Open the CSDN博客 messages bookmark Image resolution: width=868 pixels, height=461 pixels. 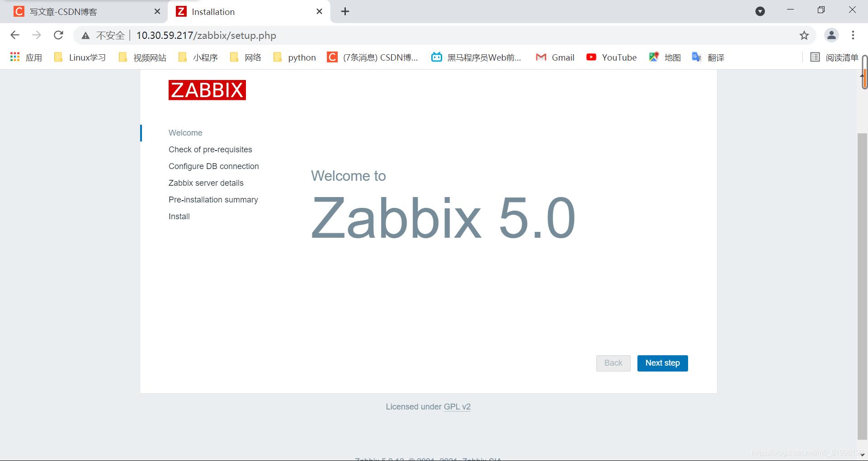[x=373, y=57]
